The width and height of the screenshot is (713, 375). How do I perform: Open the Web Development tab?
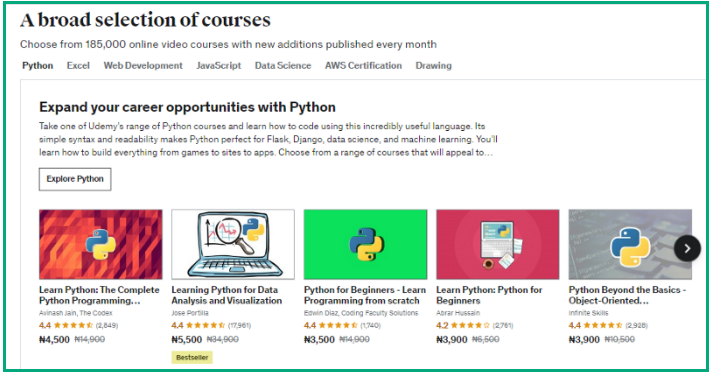pos(143,65)
